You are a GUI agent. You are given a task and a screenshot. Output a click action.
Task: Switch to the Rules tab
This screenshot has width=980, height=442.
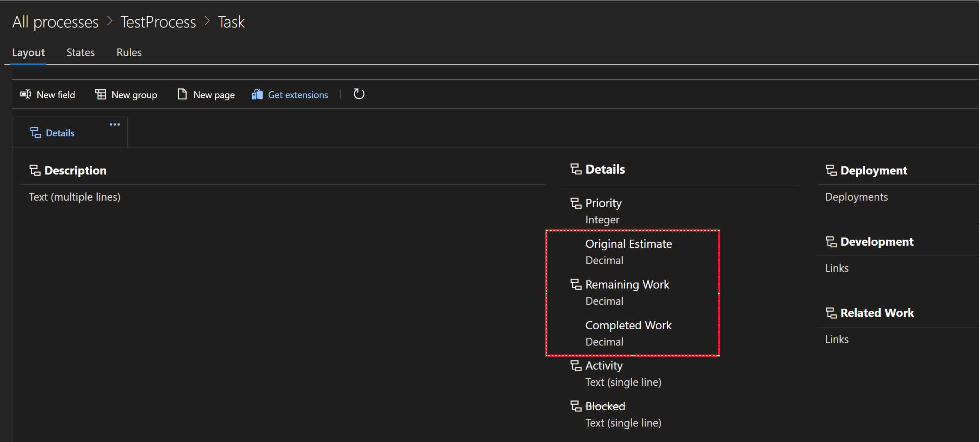pyautogui.click(x=129, y=52)
